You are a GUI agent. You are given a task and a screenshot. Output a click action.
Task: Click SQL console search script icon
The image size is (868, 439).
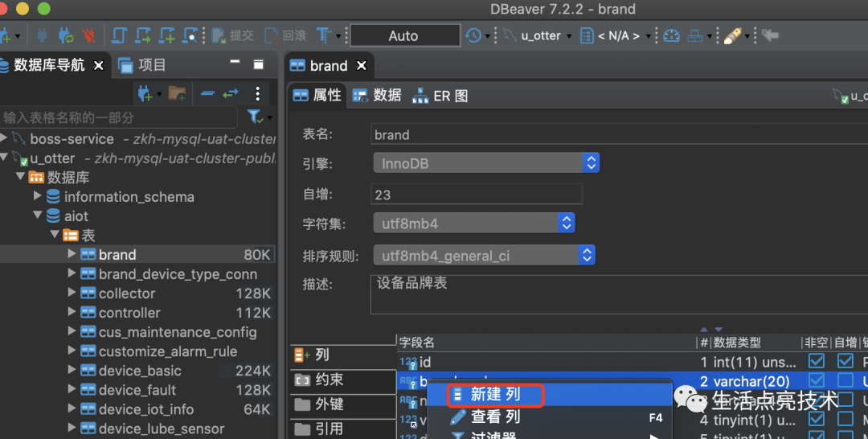pyautogui.click(x=190, y=35)
